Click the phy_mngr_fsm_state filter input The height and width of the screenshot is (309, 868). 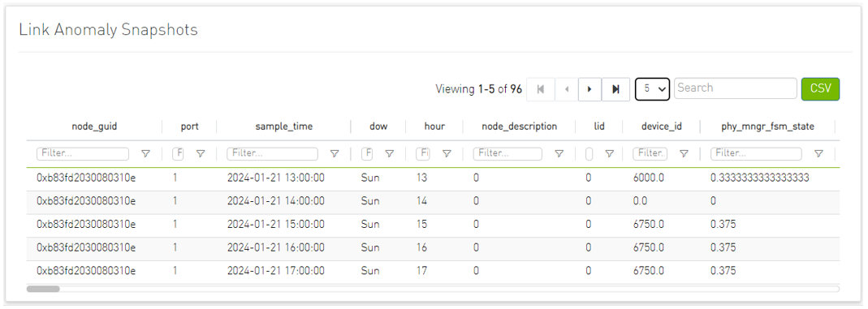756,153
